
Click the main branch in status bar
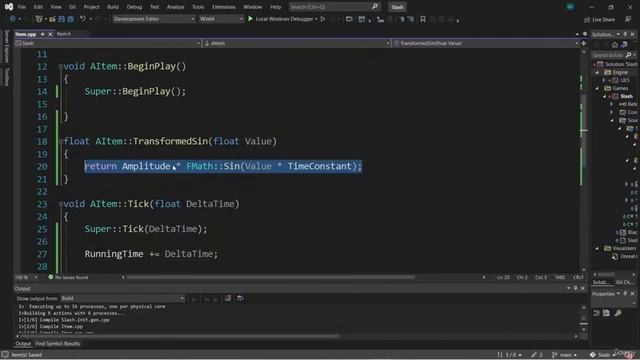(x=564, y=355)
